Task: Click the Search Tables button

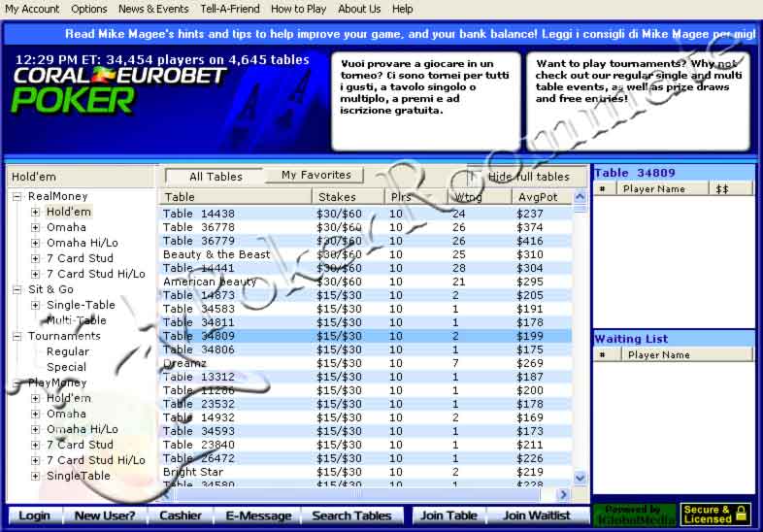Action: (x=351, y=515)
